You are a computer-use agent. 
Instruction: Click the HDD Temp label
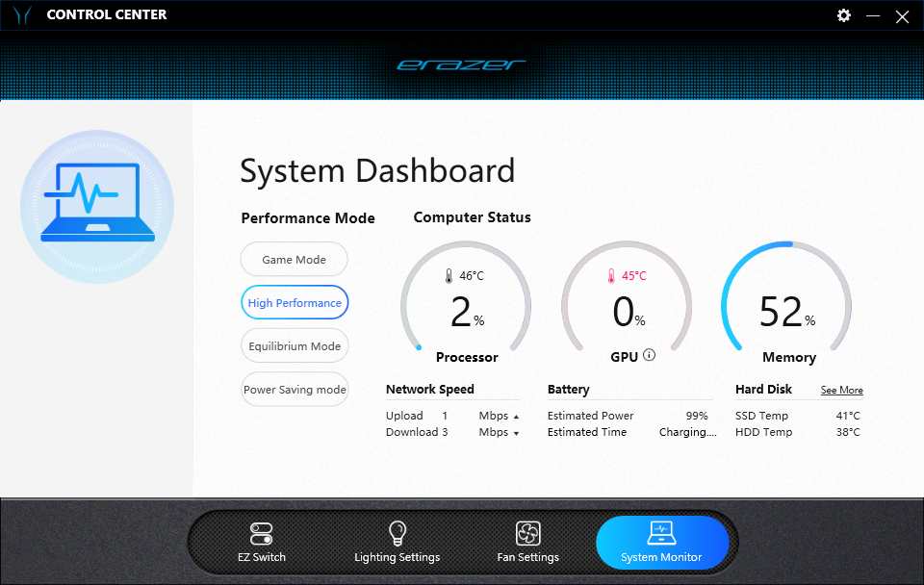coord(763,432)
